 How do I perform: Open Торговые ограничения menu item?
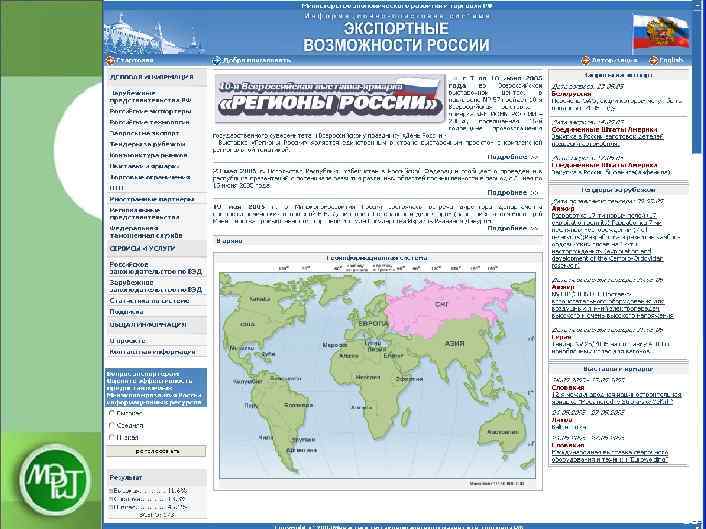click(150, 177)
